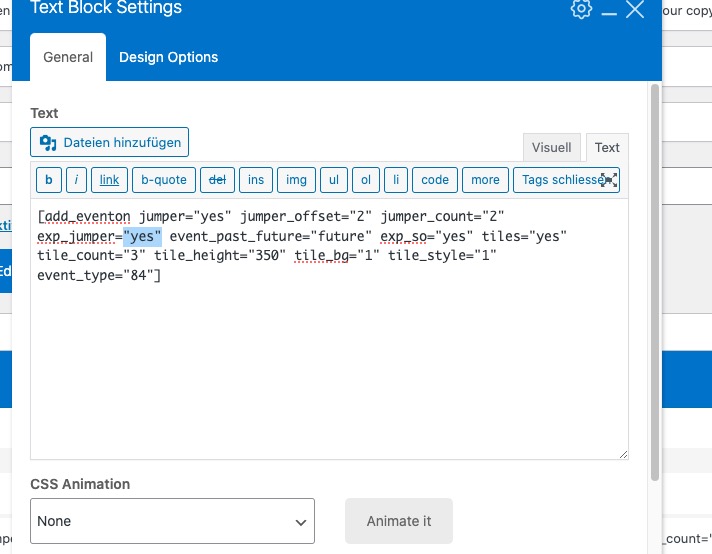Viewport: 712px width, 554px height.
Task: Toggle the distraction-free fullscreen editor icon
Action: (x=609, y=180)
